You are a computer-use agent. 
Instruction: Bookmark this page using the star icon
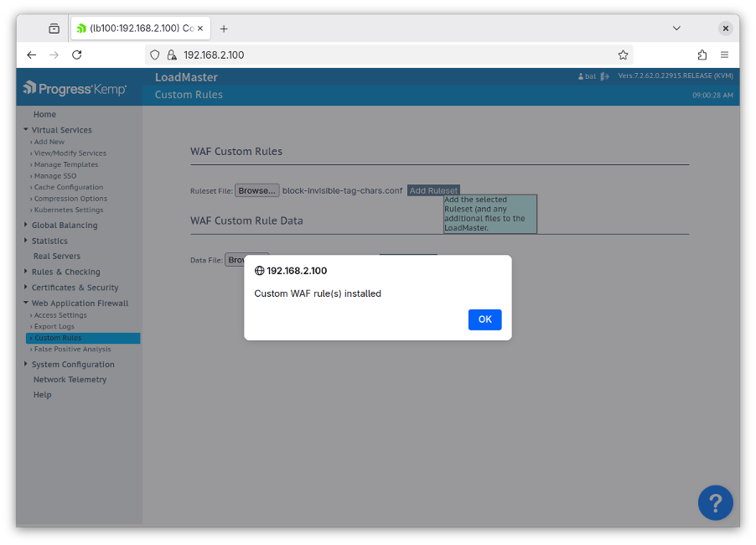(x=623, y=54)
